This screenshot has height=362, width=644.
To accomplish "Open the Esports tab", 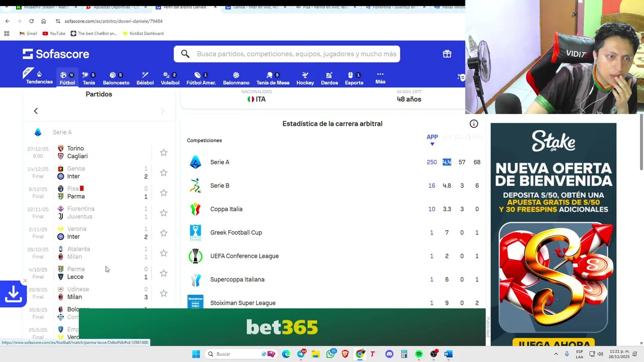I will coord(354,78).
